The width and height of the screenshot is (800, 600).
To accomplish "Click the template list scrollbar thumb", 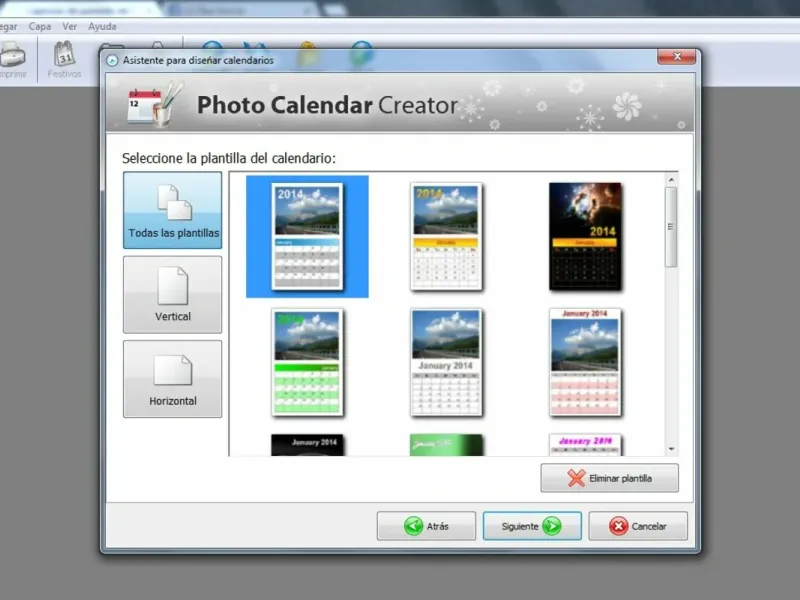I will click(x=671, y=227).
